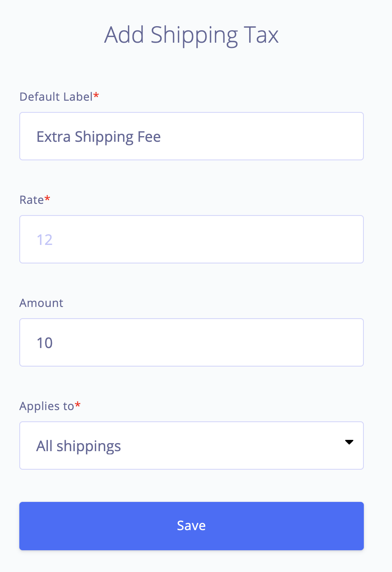Expand the All shippings selector
This screenshot has height=572, width=392.
[x=192, y=446]
